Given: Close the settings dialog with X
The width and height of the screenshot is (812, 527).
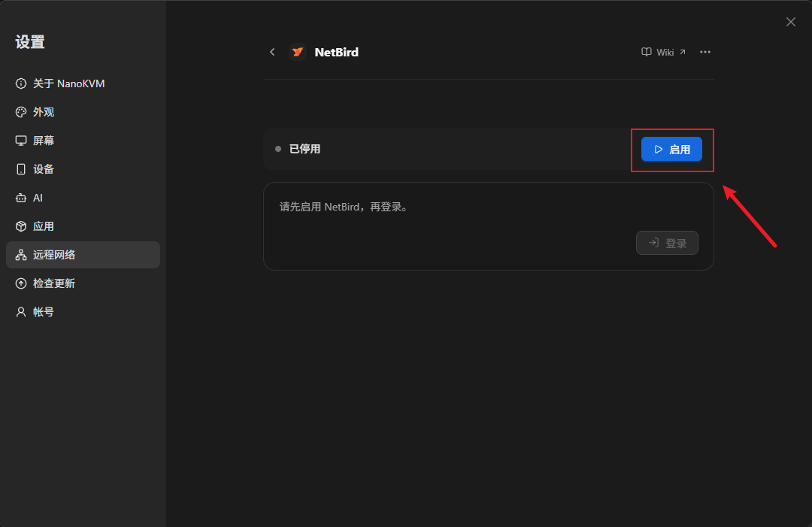Looking at the screenshot, I should pos(790,22).
